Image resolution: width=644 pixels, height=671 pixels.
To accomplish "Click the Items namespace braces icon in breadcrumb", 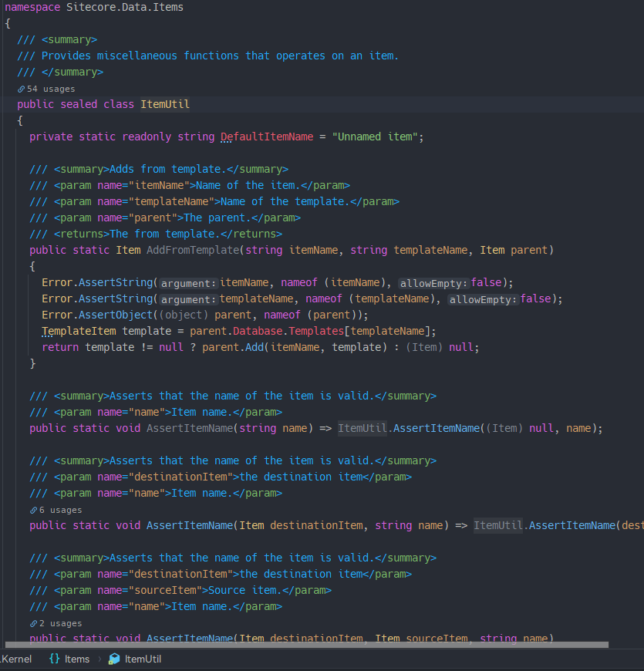I will pos(54,659).
